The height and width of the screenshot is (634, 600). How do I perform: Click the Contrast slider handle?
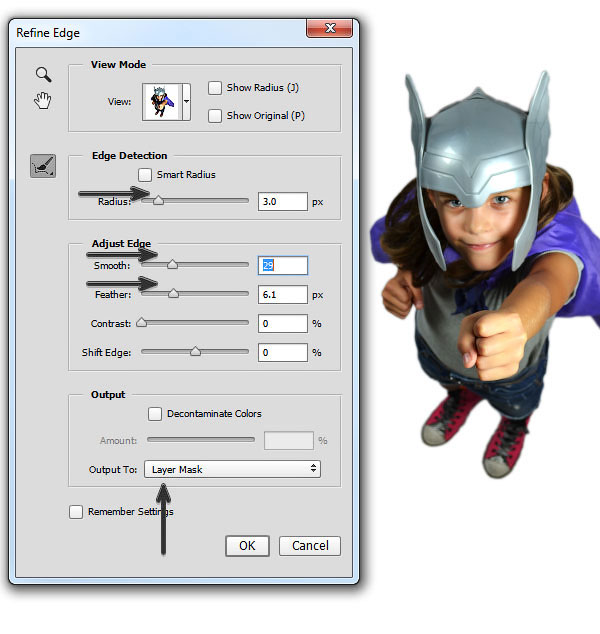pyautogui.click(x=142, y=322)
